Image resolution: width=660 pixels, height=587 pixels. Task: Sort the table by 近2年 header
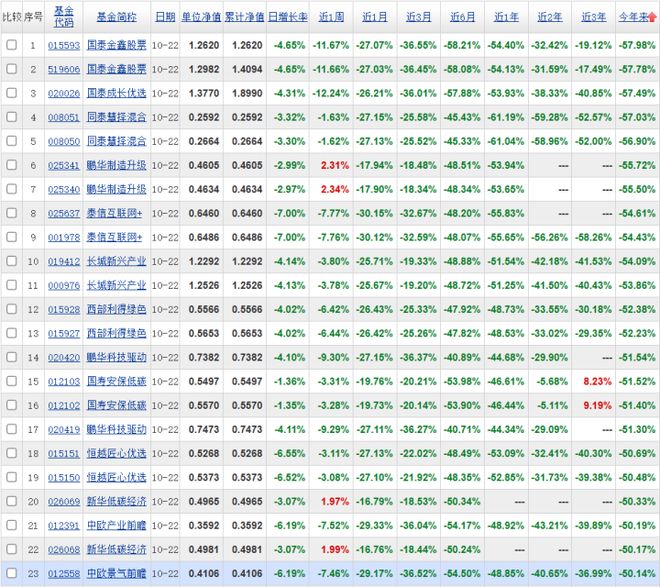(550, 17)
